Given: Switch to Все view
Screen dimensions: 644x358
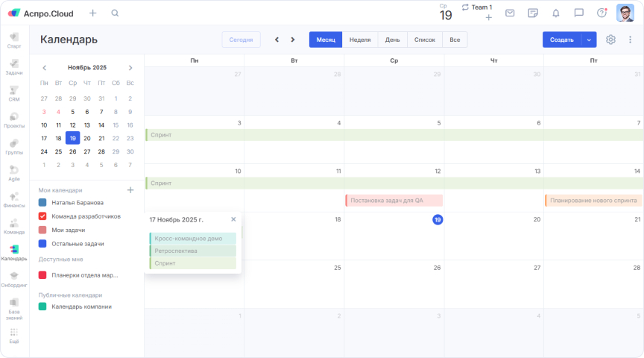Looking at the screenshot, I should 455,40.
